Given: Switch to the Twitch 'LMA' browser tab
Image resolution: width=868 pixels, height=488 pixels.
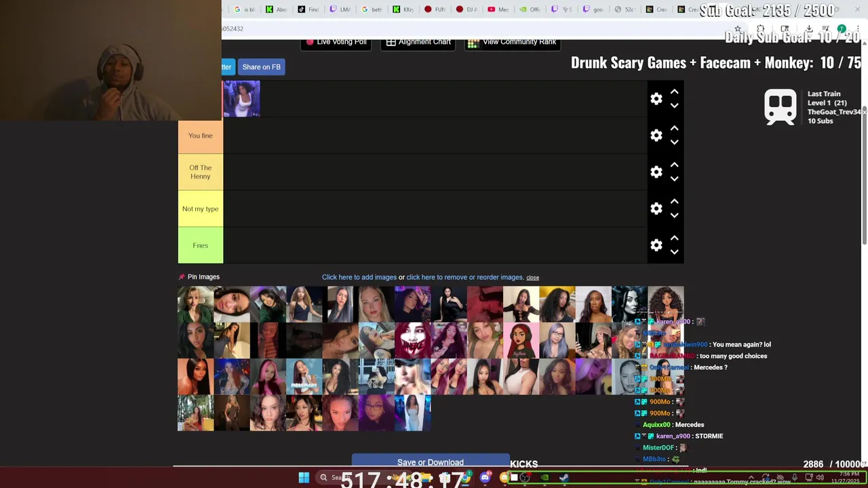Looking at the screenshot, I should (340, 9).
